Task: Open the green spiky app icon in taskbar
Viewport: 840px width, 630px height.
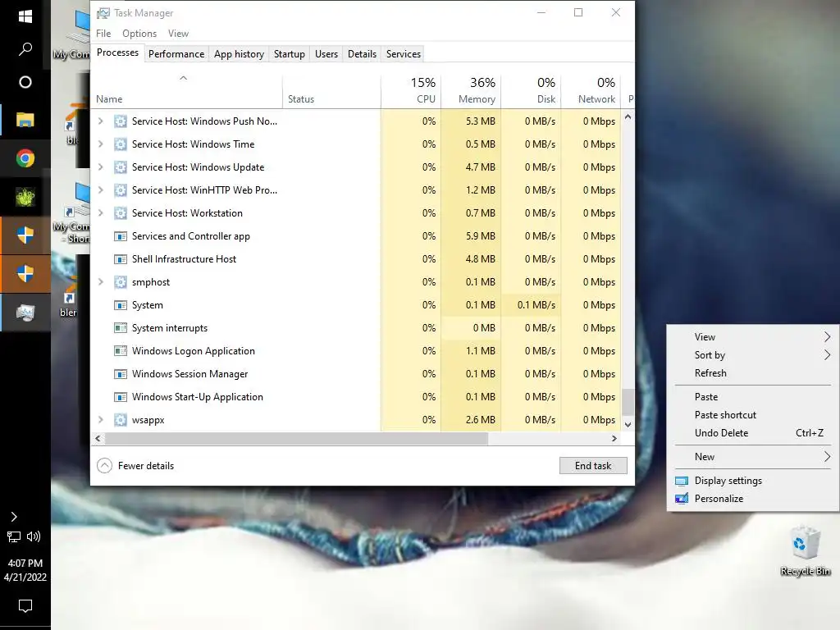Action: pyautogui.click(x=25, y=197)
